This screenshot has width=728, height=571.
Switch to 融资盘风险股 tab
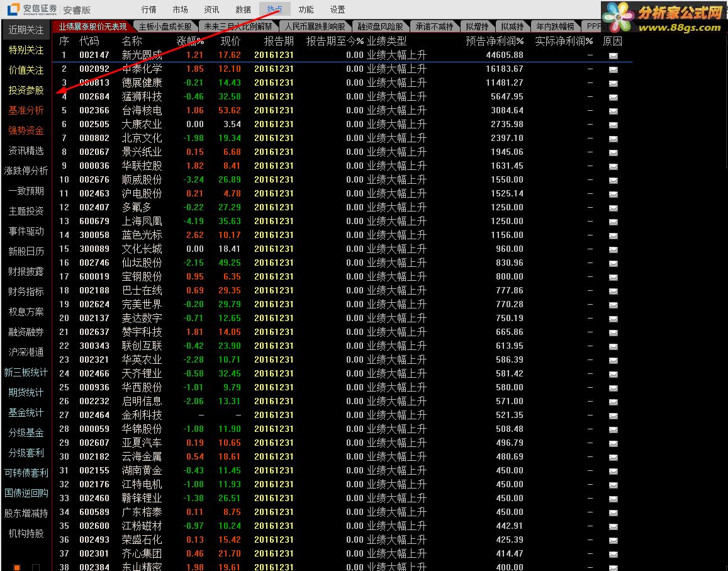click(x=380, y=27)
